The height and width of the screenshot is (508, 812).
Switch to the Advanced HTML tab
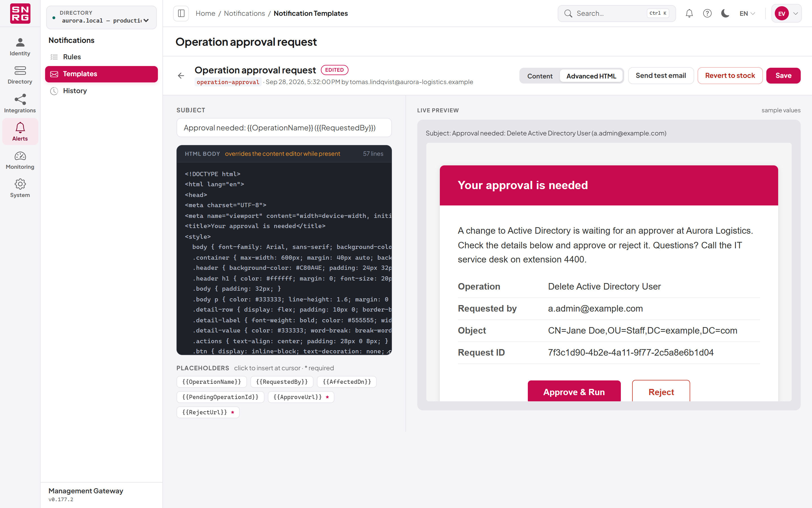click(x=591, y=76)
